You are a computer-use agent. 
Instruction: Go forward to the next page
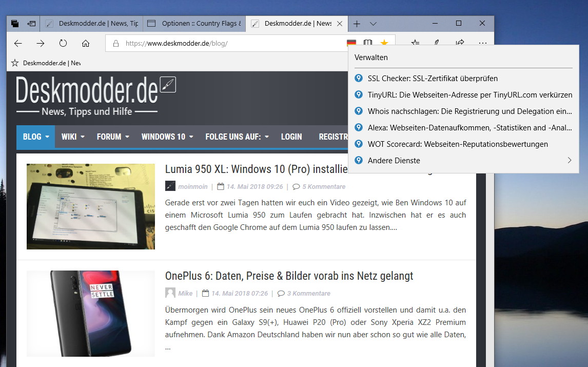click(41, 44)
